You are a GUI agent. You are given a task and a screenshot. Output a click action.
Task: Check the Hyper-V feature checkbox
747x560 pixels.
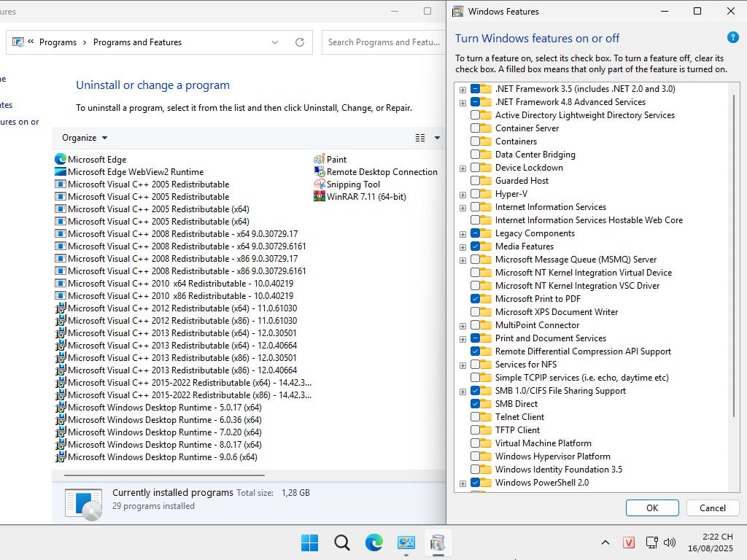(x=475, y=194)
